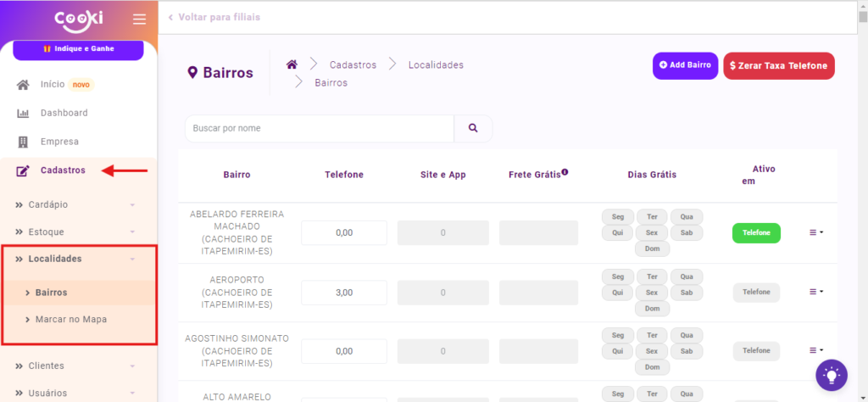Open the Cadastros sidebar menu item
Screen dimensions: 868x402
pyautogui.click(x=62, y=170)
